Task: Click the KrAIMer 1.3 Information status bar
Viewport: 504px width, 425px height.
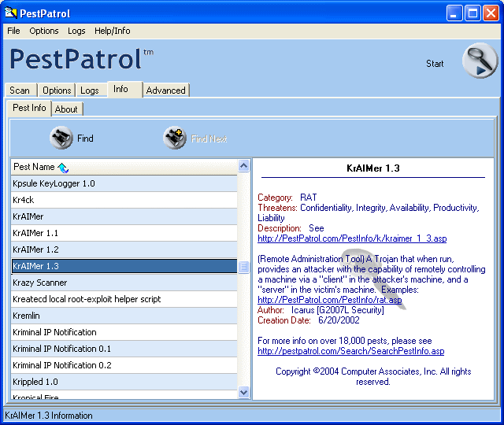Action: click(x=252, y=416)
